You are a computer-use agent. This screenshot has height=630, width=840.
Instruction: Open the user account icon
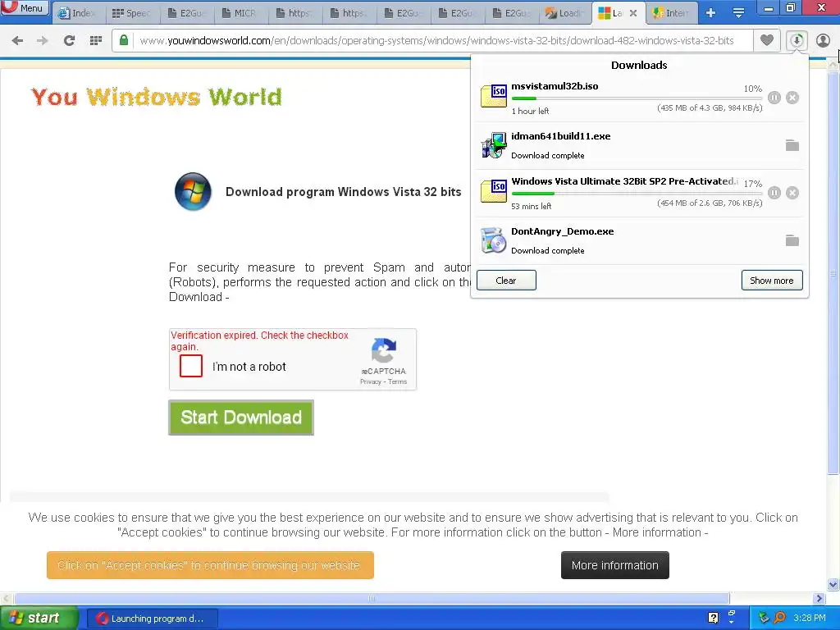coord(823,40)
